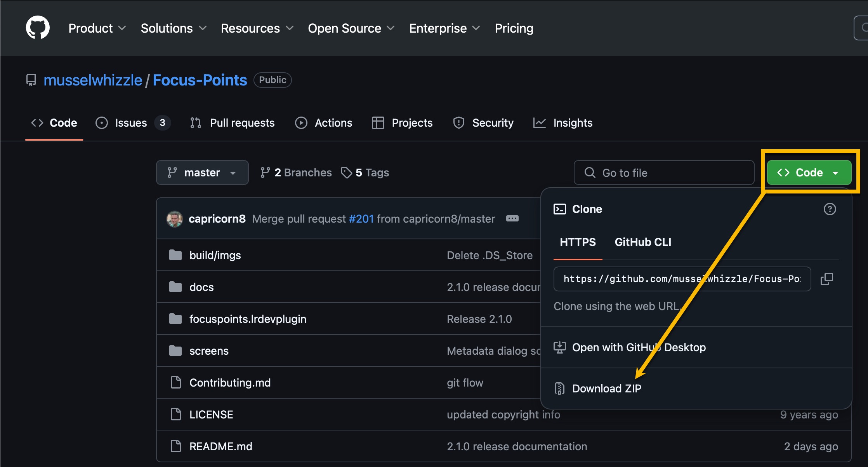The width and height of the screenshot is (868, 467).
Task: Copy the clone URL to clipboard
Action: (827, 279)
